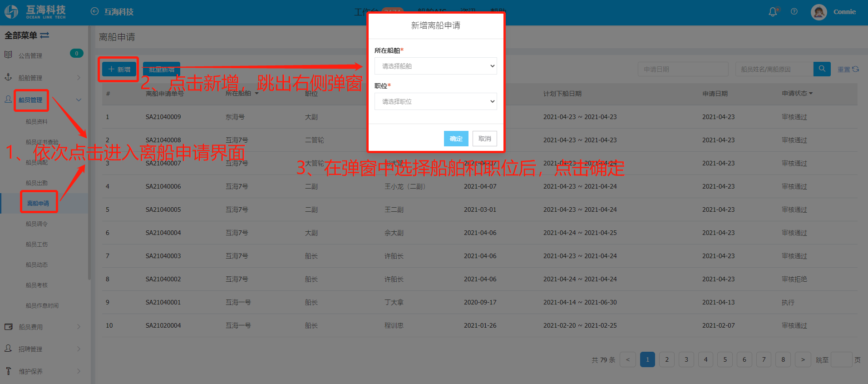
Task: Open 船员工伤 submenu item
Action: pyautogui.click(x=37, y=244)
